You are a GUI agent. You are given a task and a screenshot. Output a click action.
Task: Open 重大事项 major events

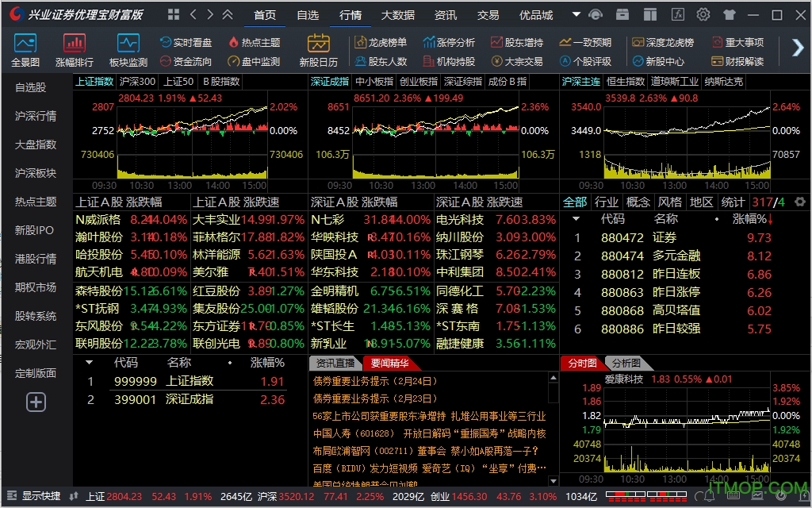[x=738, y=43]
